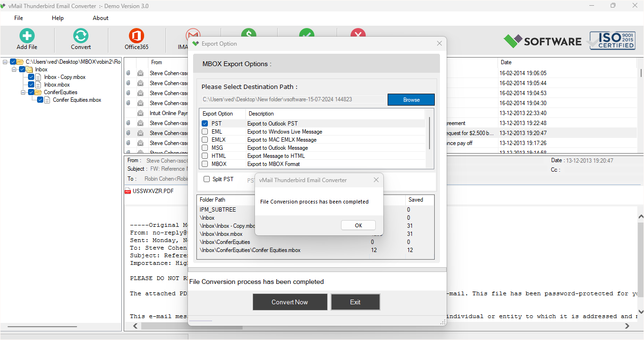Close the Export Option dialog
The image size is (644, 340).
tap(439, 44)
